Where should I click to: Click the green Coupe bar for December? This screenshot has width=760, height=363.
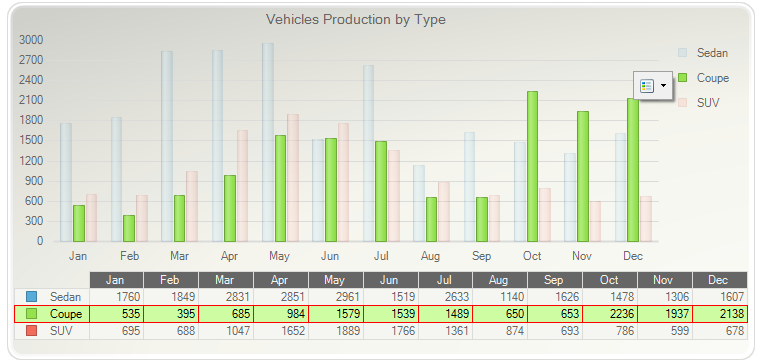[633, 170]
